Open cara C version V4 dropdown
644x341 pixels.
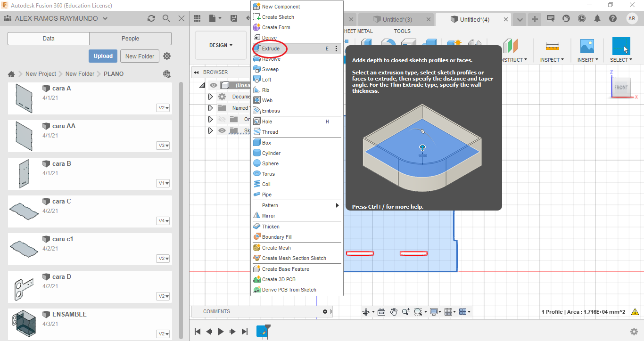click(164, 221)
